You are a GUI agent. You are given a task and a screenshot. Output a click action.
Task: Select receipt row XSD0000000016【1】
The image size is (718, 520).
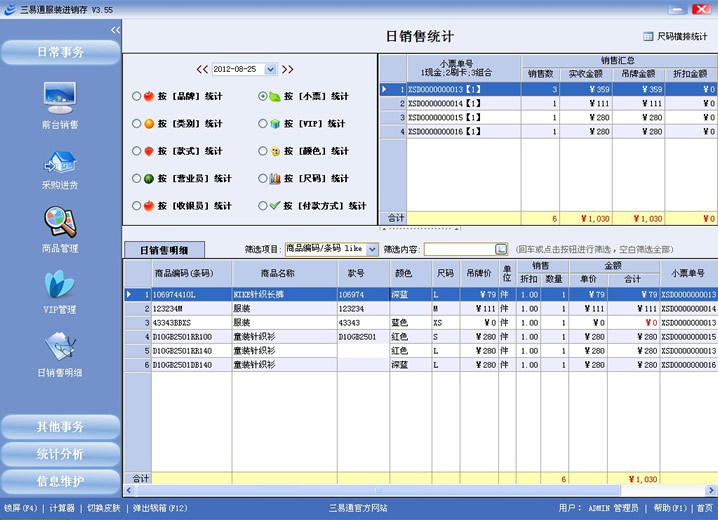pos(548,132)
